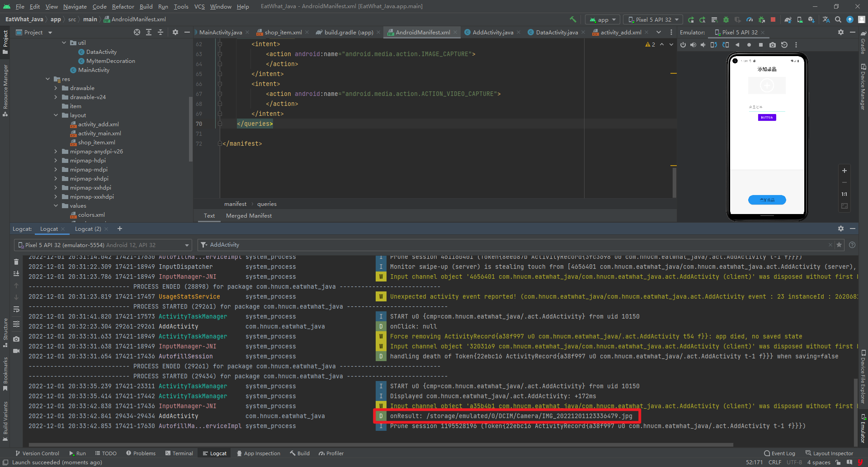Switch to the Logcat (2) tab
The image size is (868, 467).
point(88,229)
